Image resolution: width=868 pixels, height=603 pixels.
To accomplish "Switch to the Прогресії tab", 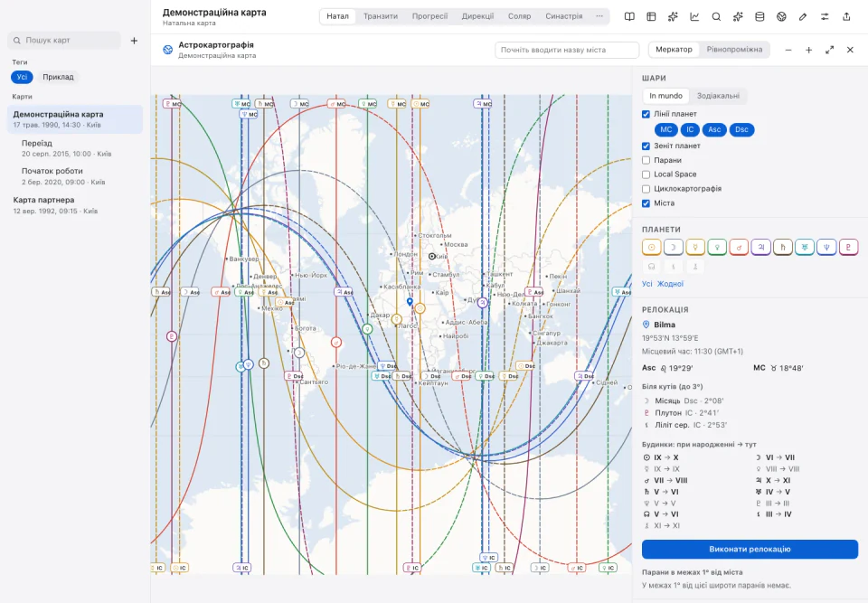I will pos(429,16).
